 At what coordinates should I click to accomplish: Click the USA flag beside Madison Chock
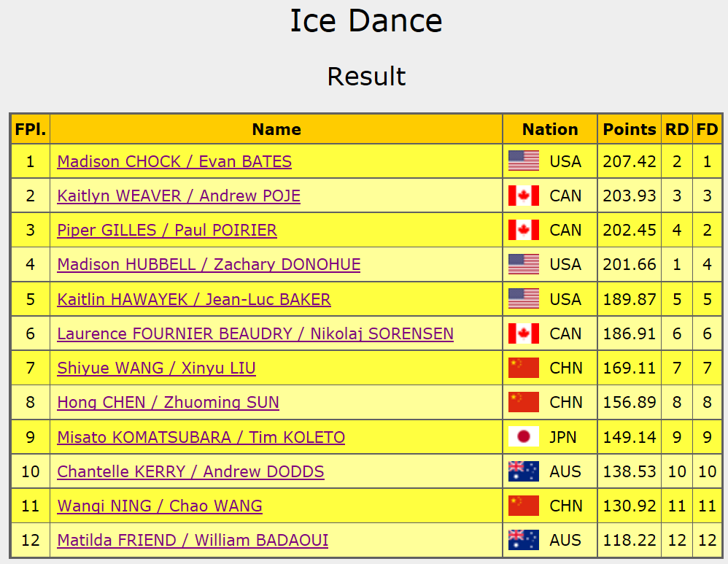click(x=523, y=161)
